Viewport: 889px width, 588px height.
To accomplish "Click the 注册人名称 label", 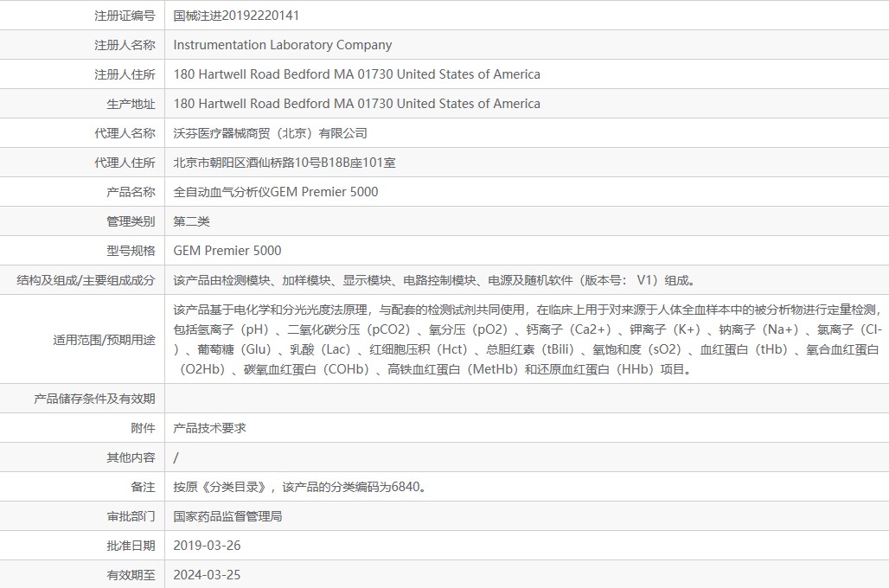I will point(125,45).
